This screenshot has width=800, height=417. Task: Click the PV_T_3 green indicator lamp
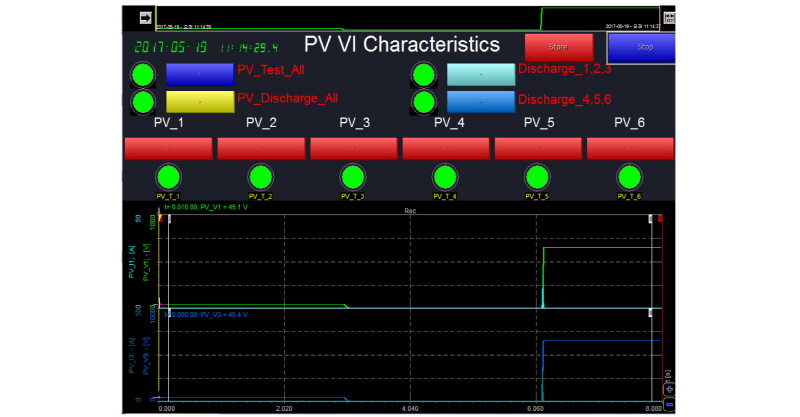pyautogui.click(x=352, y=177)
